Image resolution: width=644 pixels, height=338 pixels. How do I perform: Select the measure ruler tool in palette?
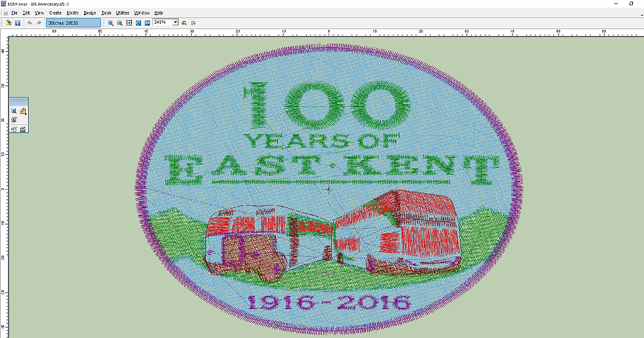23,111
